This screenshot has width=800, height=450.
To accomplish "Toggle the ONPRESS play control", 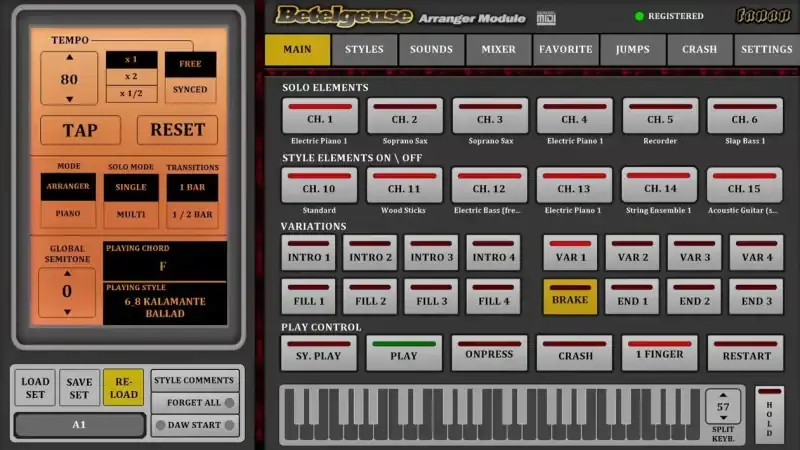I will [489, 353].
